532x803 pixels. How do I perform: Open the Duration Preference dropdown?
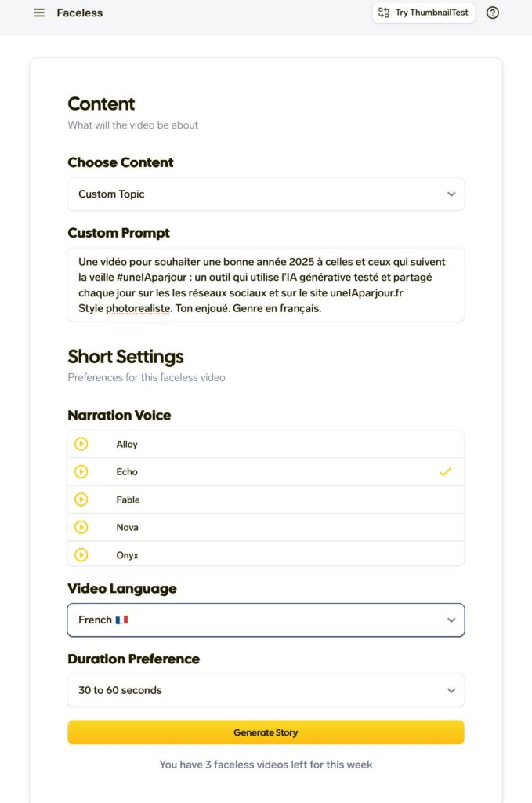266,690
